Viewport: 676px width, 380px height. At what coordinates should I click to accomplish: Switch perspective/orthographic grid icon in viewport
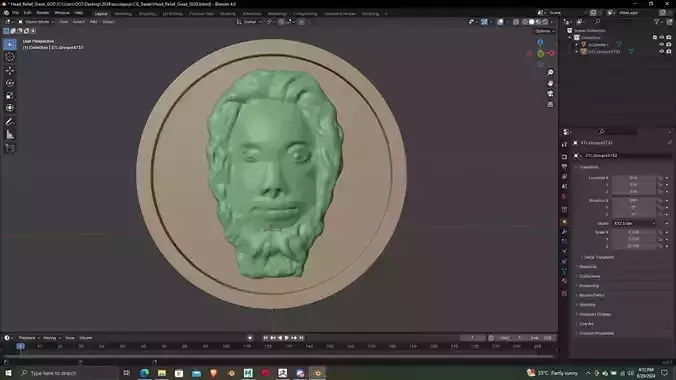pos(550,104)
